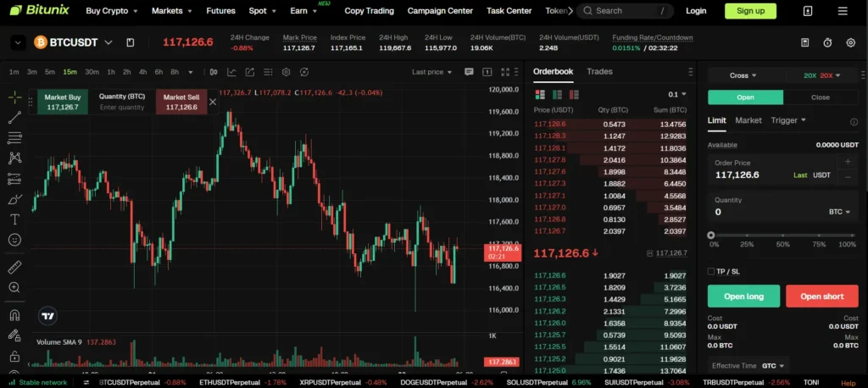Go to Copy Trading
The height and width of the screenshot is (388, 868).
point(370,10)
